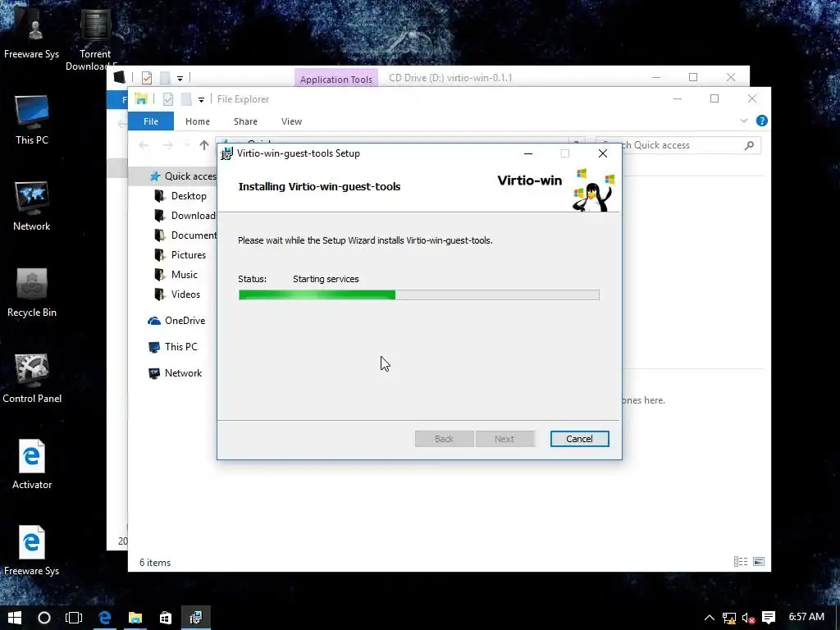Click the CD Drive (D:) virtio-win-0.1.1 title
840x630 pixels.
click(450, 78)
